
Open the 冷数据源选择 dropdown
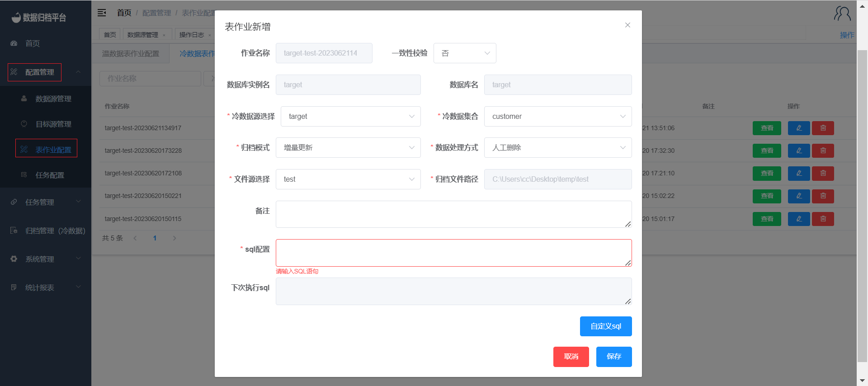click(x=351, y=117)
